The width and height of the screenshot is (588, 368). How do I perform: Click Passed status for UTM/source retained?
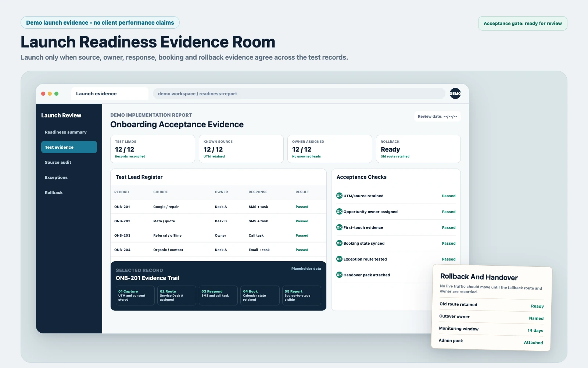pos(449,196)
